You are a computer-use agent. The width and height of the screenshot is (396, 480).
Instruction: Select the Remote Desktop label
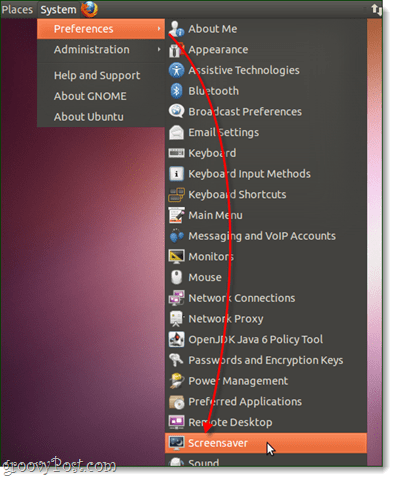tap(230, 422)
